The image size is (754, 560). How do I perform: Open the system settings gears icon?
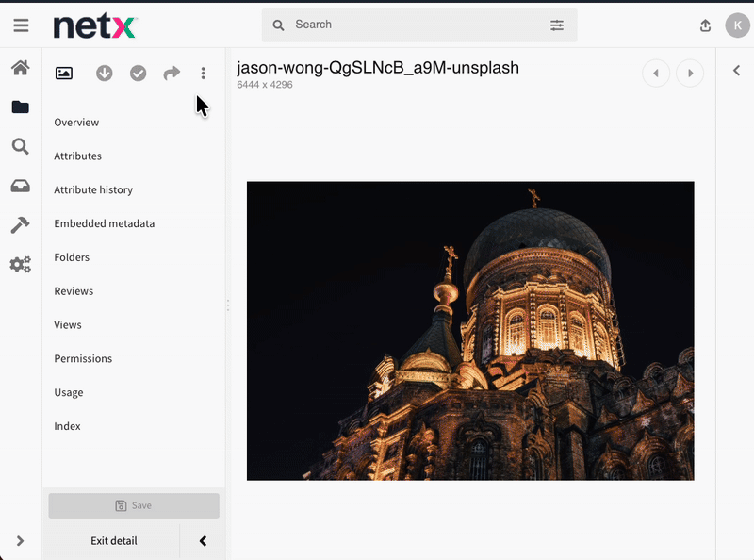(x=20, y=264)
